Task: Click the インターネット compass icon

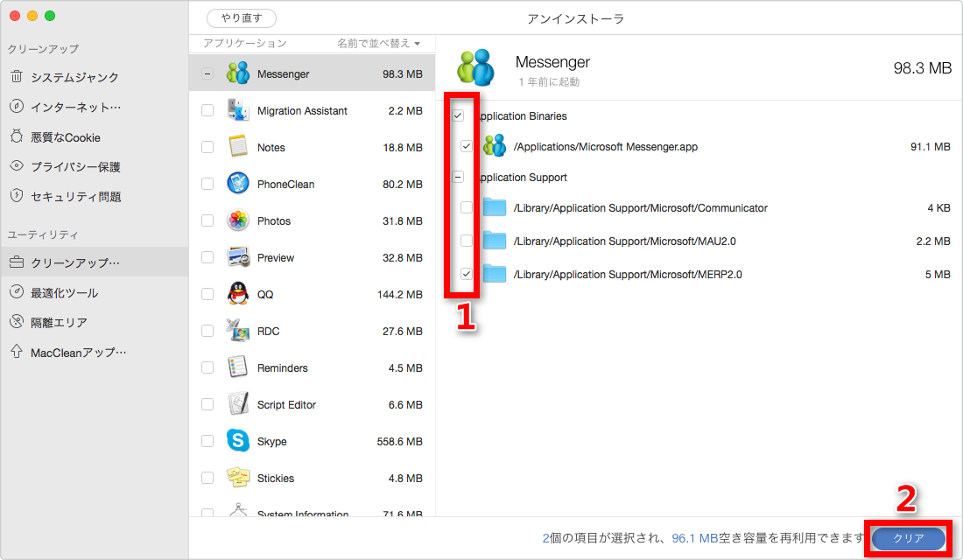Action: tap(17, 106)
